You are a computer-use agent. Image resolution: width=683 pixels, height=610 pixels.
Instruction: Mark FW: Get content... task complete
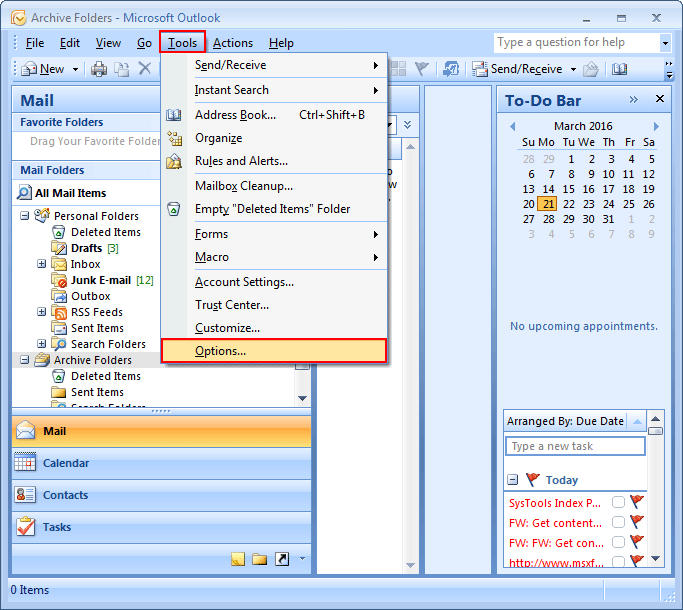pyautogui.click(x=618, y=522)
